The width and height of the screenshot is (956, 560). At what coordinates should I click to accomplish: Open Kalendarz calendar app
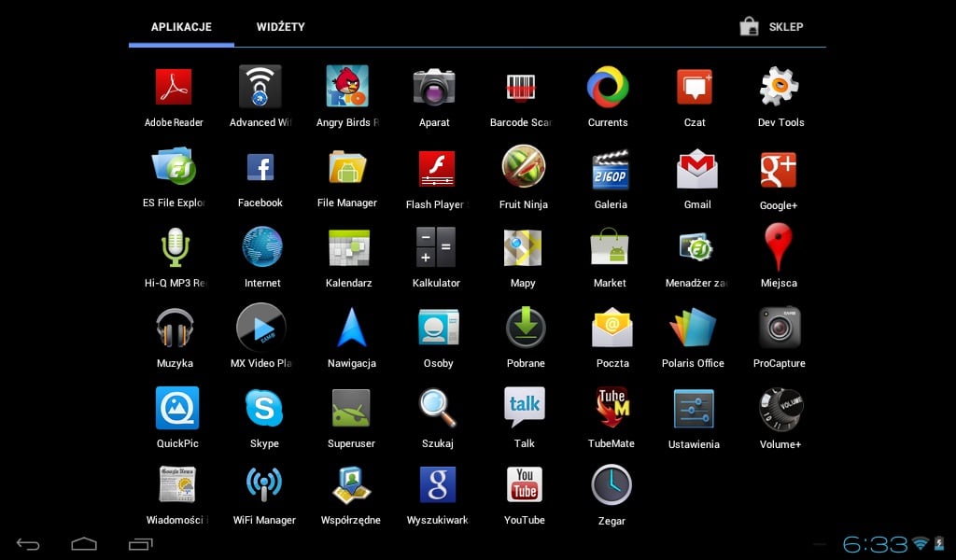click(x=349, y=248)
